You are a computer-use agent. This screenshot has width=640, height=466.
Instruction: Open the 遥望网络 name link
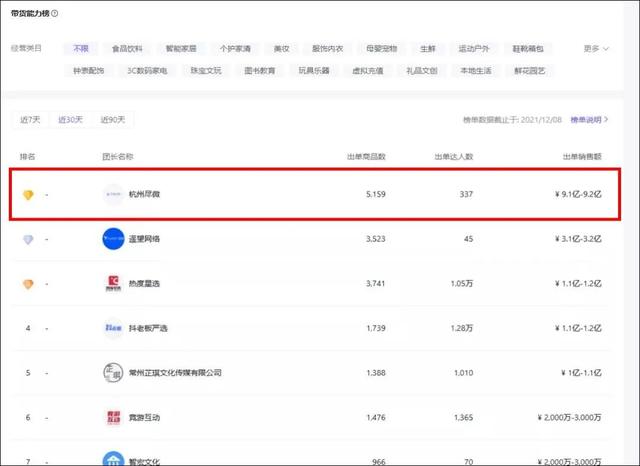[x=144, y=239]
